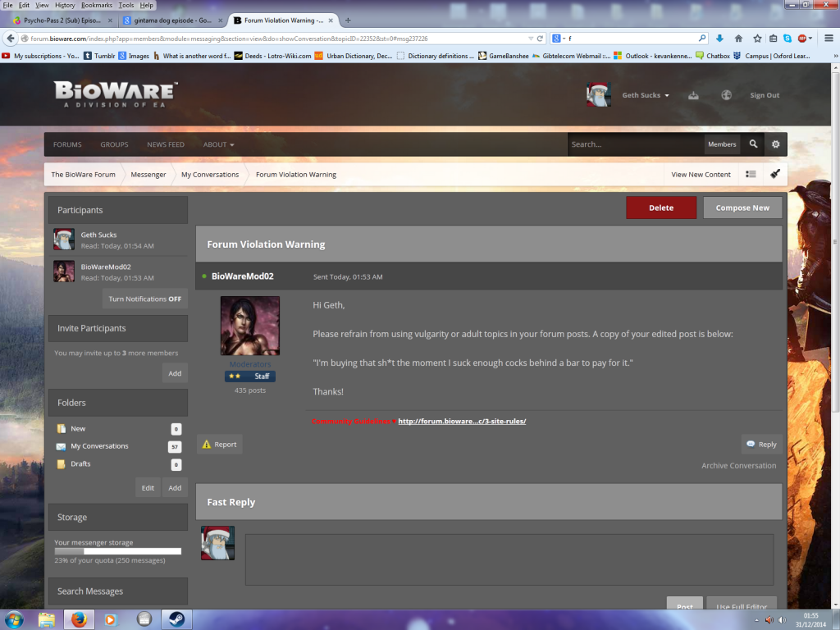Viewport: 840px width, 630px height.
Task: Open advanced search gear icon
Action: click(x=775, y=144)
